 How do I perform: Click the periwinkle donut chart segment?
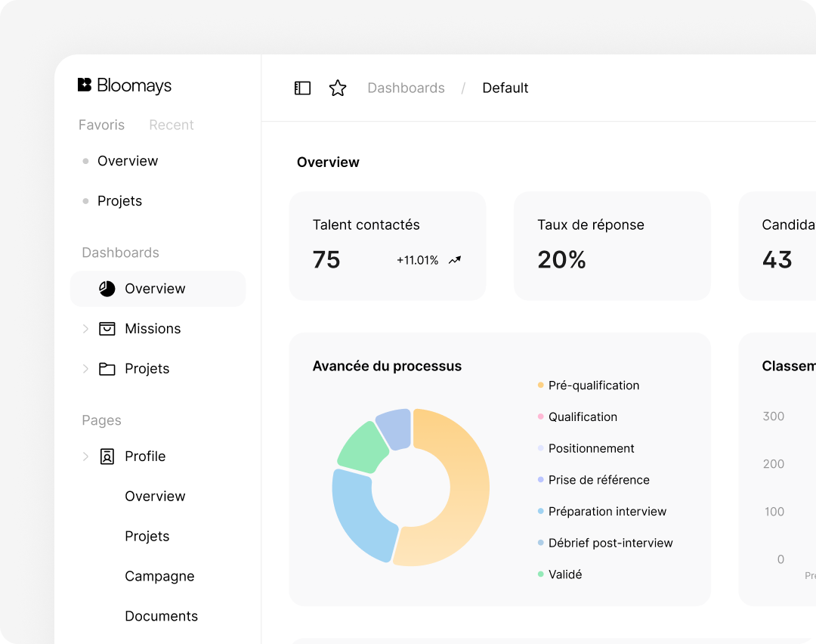[x=395, y=428]
